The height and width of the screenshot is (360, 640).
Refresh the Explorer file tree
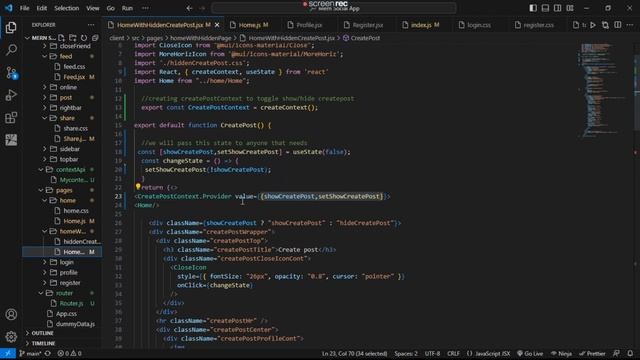pyautogui.click(x=84, y=38)
